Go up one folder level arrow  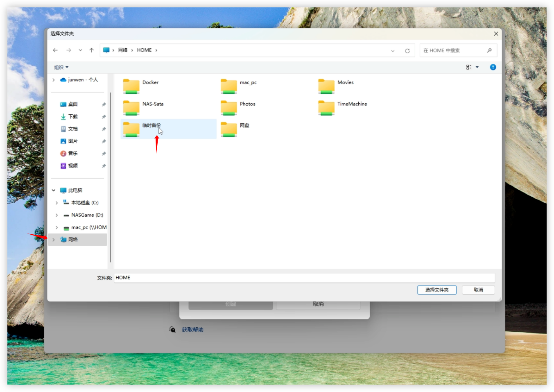91,50
